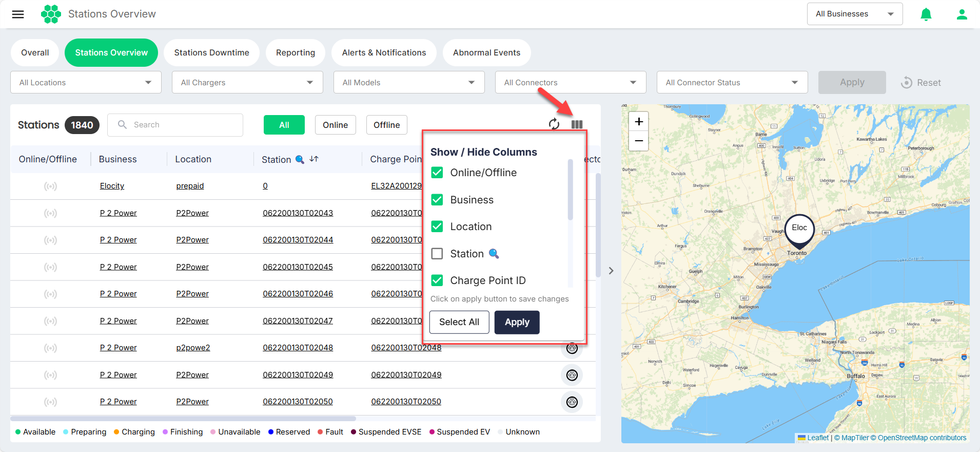Click the 1840 stations count badge
The height and width of the screenshot is (452, 980).
click(82, 125)
